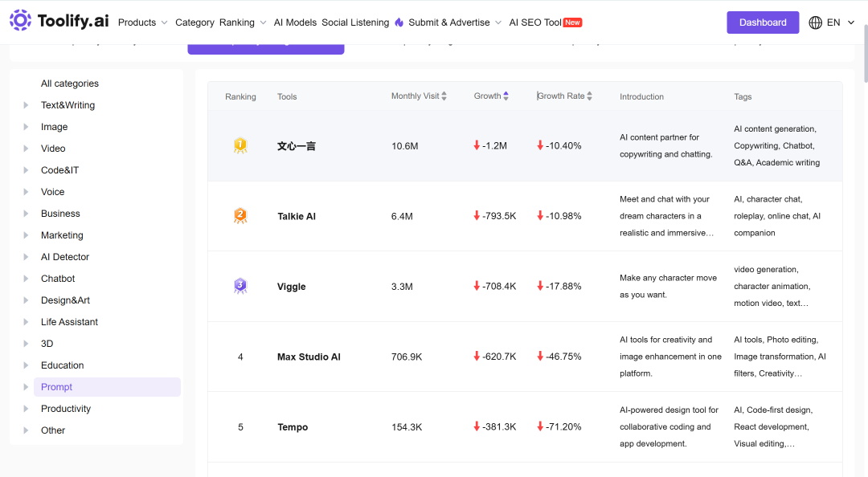Image resolution: width=868 pixels, height=477 pixels.
Task: Sort by Monthly Visit arrows icon
Action: click(x=444, y=96)
